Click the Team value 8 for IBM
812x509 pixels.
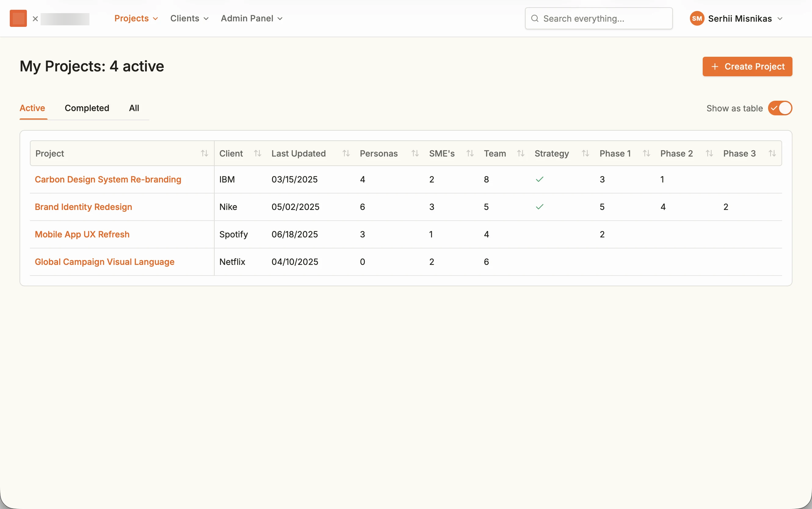coord(486,179)
